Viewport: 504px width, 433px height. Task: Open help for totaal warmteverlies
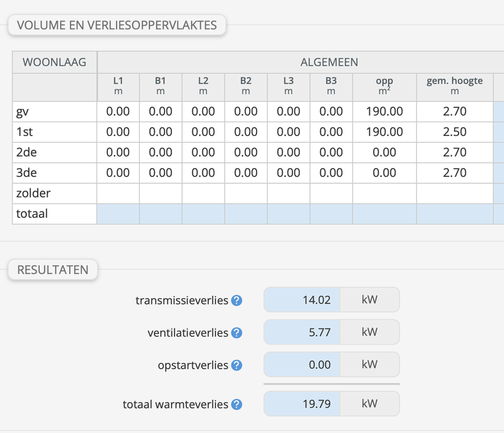(237, 404)
